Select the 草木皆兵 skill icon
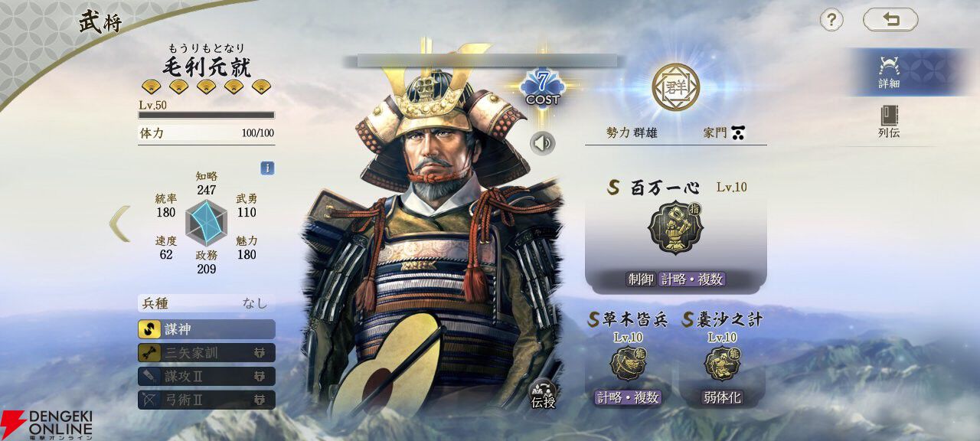Screen dimensions: 980x441 tap(627, 363)
